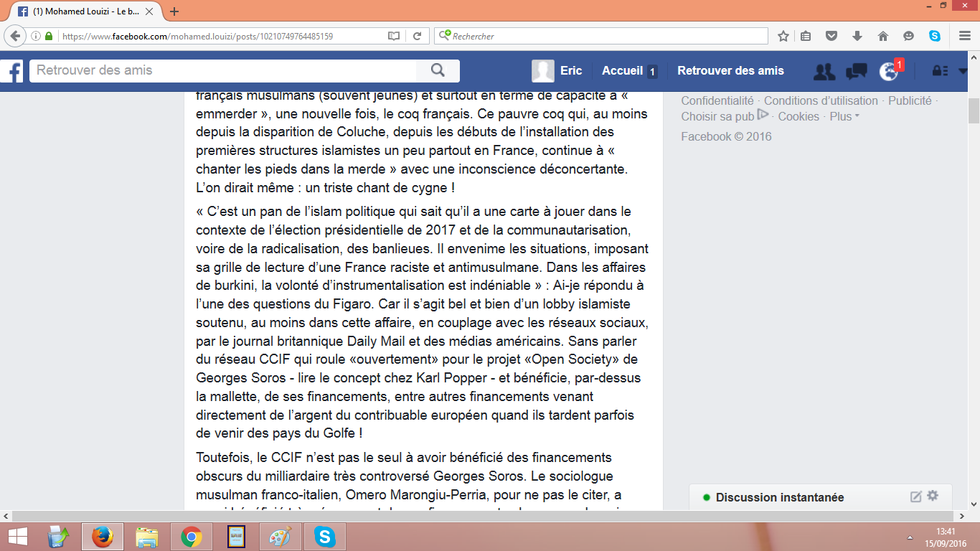Open privacy shortcuts lock icon

939,71
